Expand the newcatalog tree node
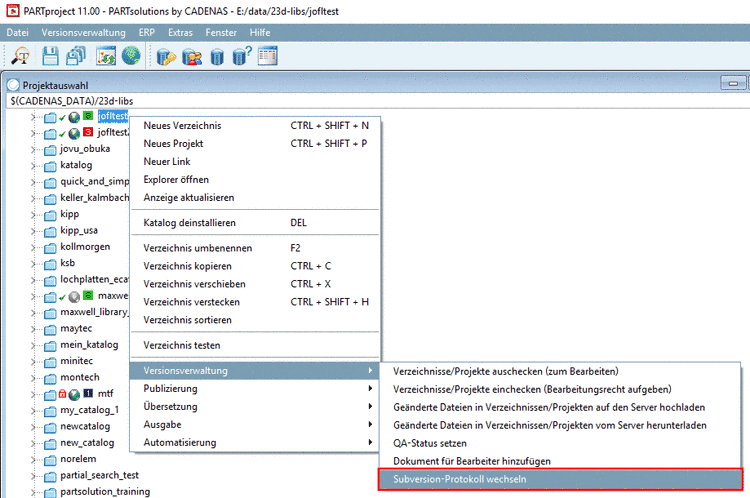This screenshot has height=498, width=750. [33, 427]
